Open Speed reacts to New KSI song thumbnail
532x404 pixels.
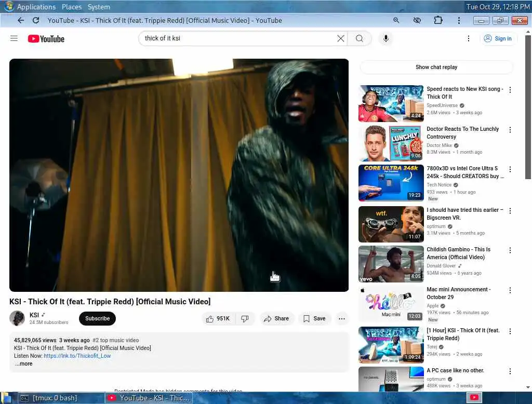[391, 103]
